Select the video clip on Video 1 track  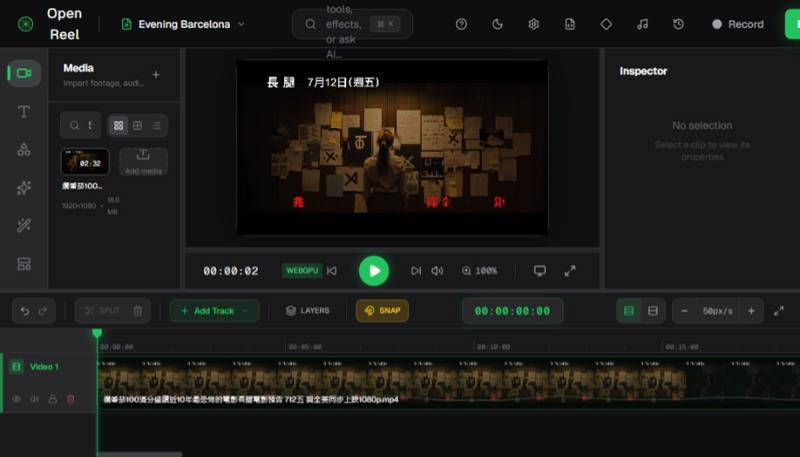click(x=449, y=383)
